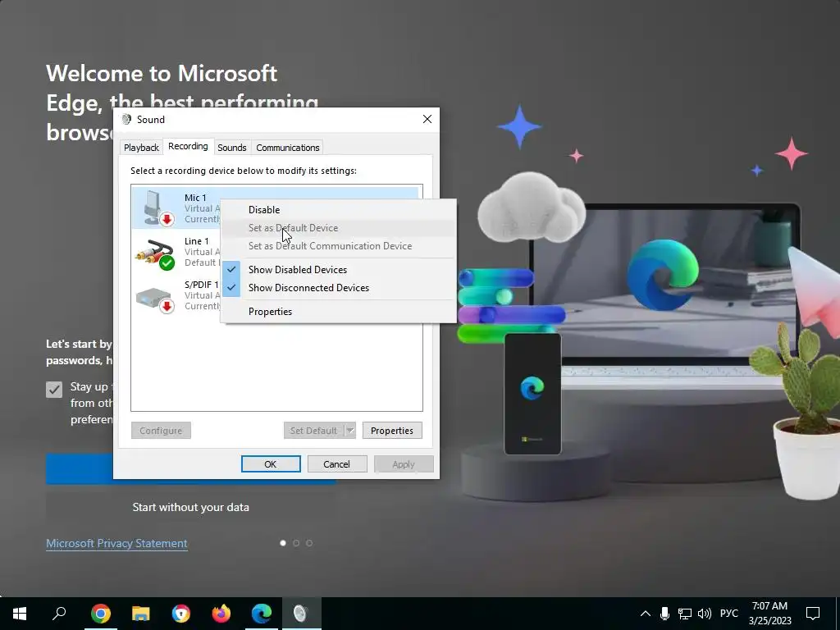
Task: Click the Line 1 cable device icon
Action: [155, 253]
